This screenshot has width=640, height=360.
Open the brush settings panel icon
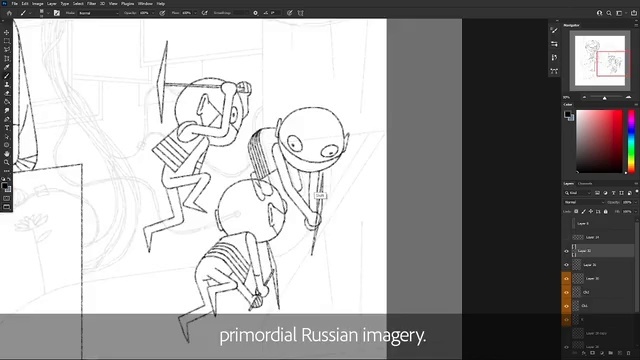[57, 13]
